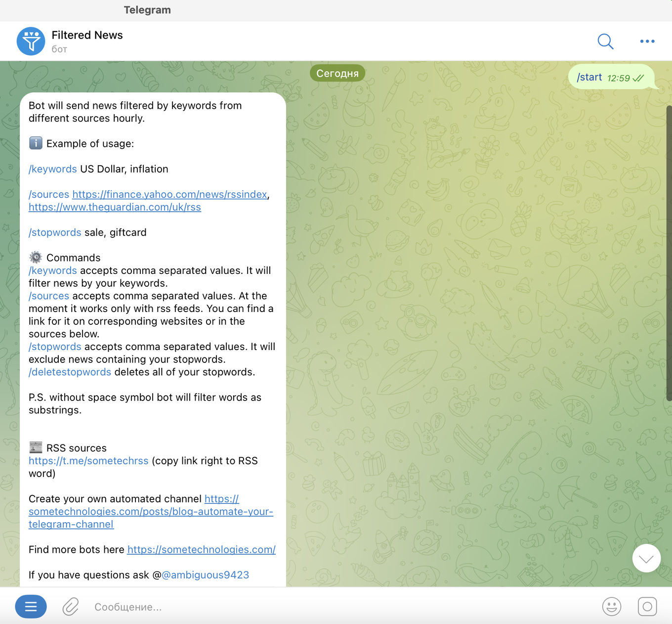Click the /deletestopwords command

(x=70, y=372)
